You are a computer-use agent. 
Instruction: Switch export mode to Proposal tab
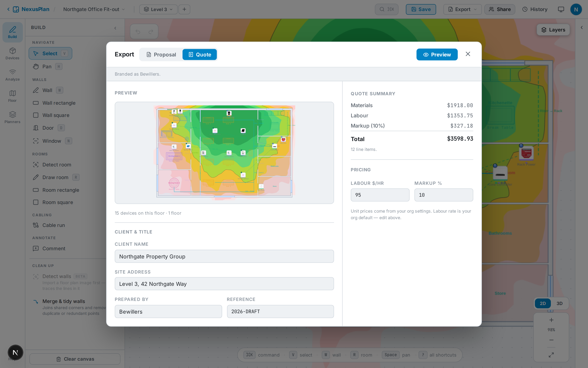coord(161,55)
